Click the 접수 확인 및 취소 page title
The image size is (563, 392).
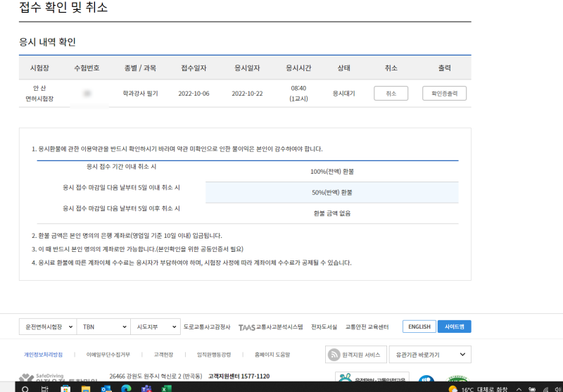(x=63, y=7)
